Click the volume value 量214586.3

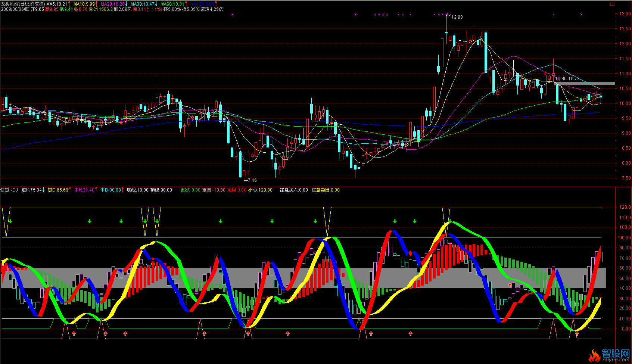coord(101,9)
